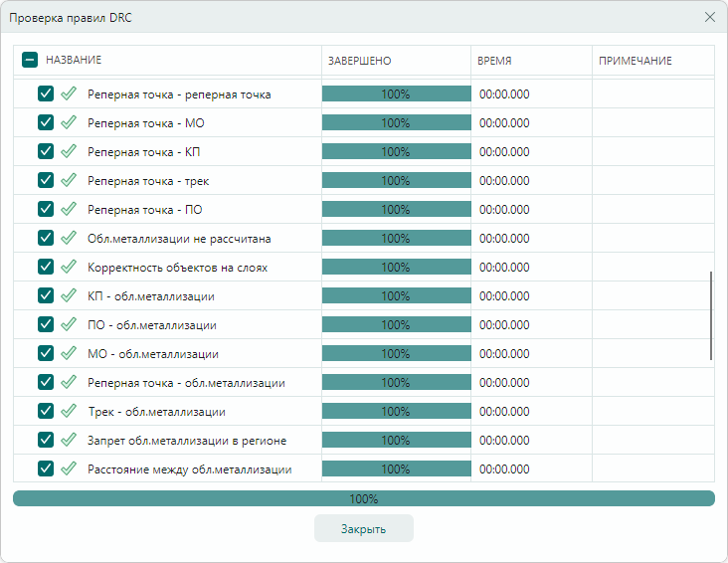Uncheck the 'Реперная точка - реперная точка' rule

click(x=46, y=94)
